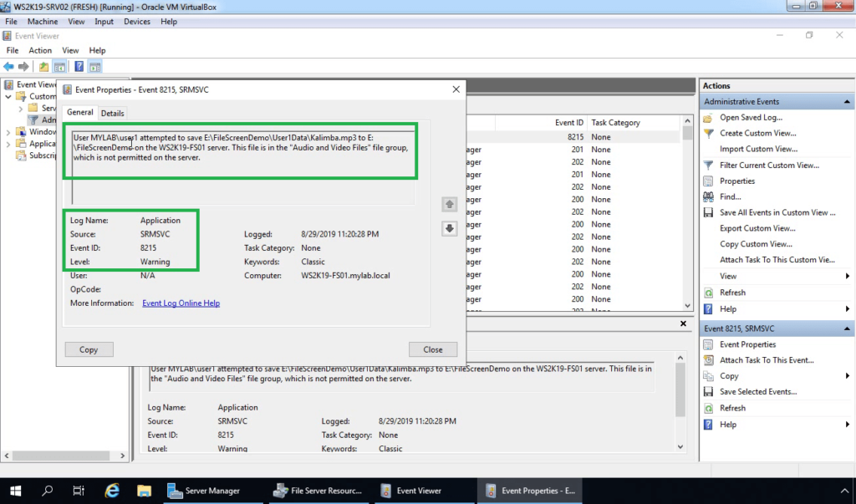Click Event Properties in Actions pane
This screenshot has width=856, height=504.
pos(747,344)
